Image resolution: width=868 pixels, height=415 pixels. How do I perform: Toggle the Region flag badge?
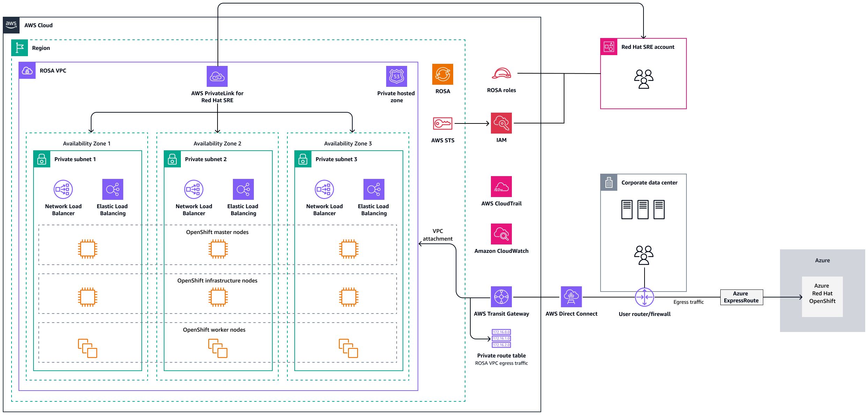pos(19,47)
